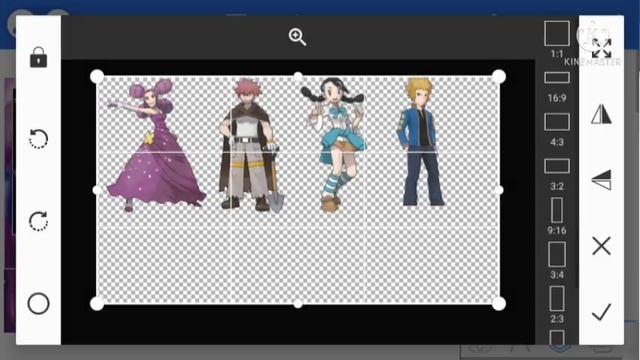The height and width of the screenshot is (360, 640).
Task: Click the bottom-left crop corner handle
Action: tap(97, 304)
